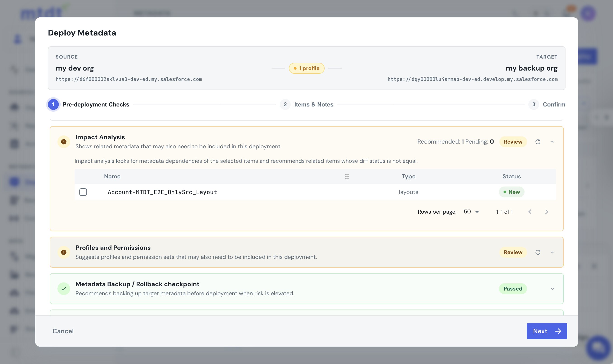Click the Account-MTDT_E2E_OnlySrc_Layout name
Viewport: 613px width, 364px height.
coord(162,192)
